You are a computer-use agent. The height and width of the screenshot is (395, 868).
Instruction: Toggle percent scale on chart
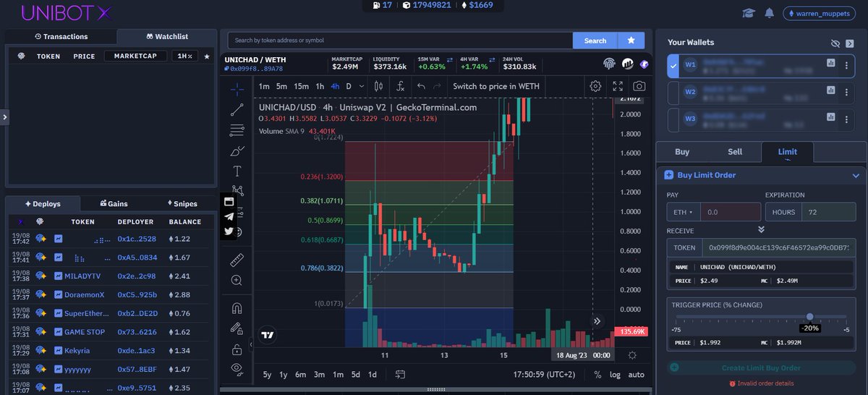(597, 374)
